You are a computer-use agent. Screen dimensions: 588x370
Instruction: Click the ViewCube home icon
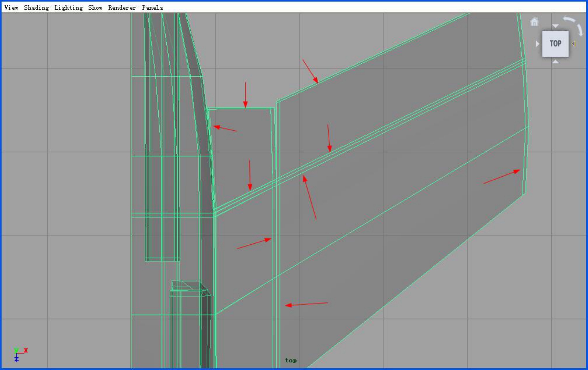pos(534,22)
